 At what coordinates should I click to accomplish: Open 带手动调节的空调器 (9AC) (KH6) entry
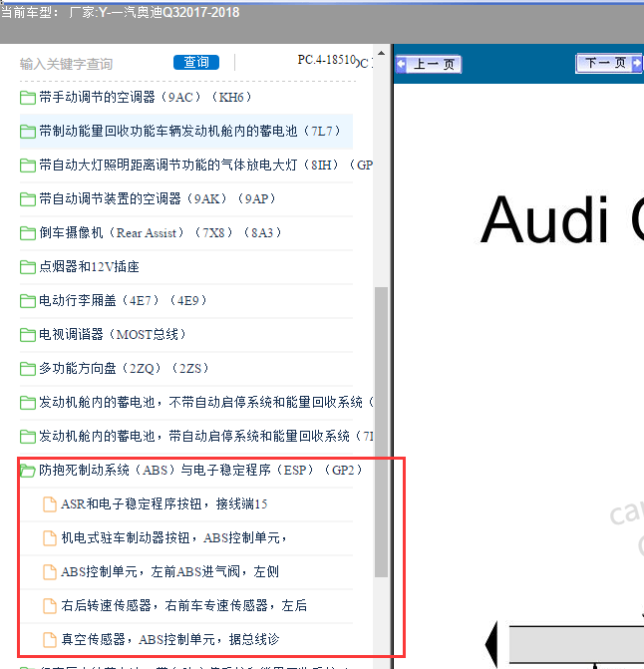(x=145, y=98)
